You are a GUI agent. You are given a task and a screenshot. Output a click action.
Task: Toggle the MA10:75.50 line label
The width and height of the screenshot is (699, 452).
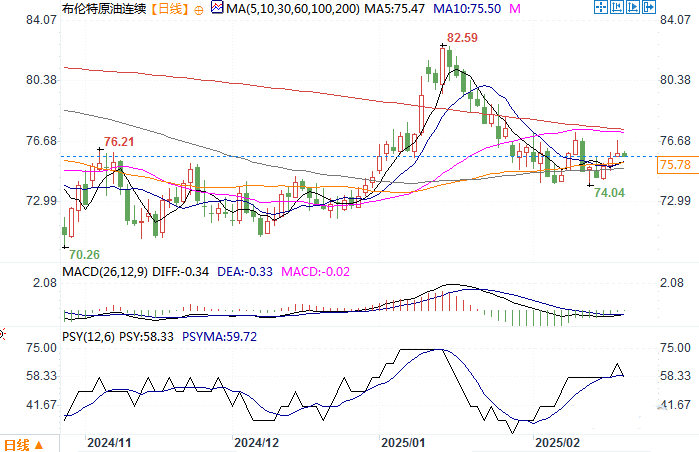point(467,8)
